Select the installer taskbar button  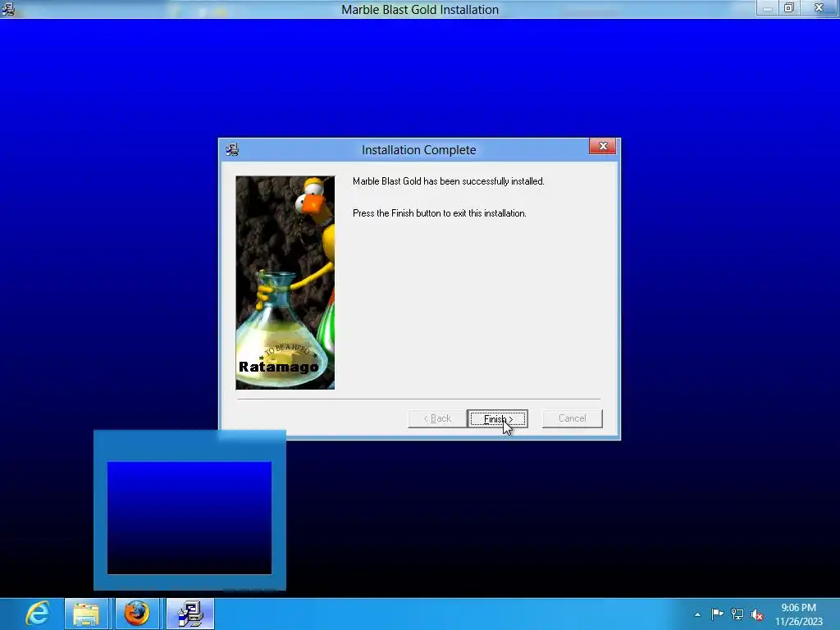[x=190, y=614]
